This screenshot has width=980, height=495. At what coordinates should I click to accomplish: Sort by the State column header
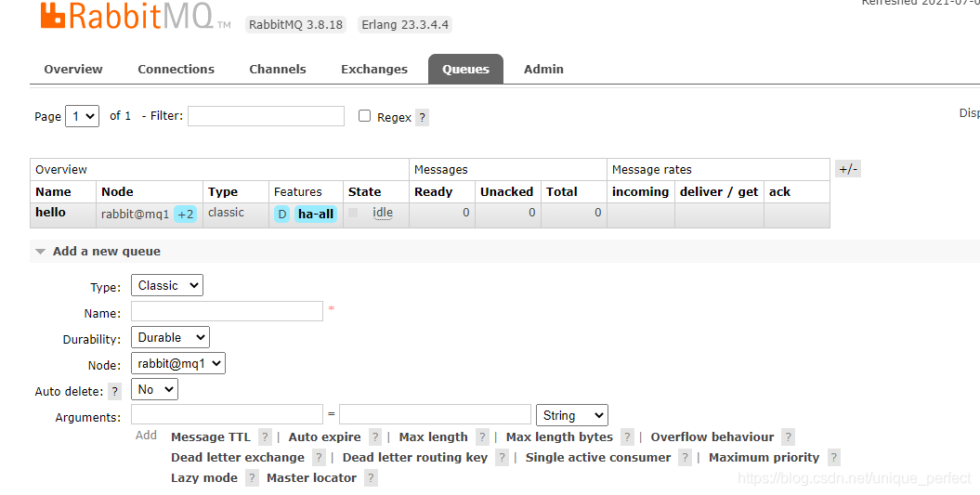[364, 192]
